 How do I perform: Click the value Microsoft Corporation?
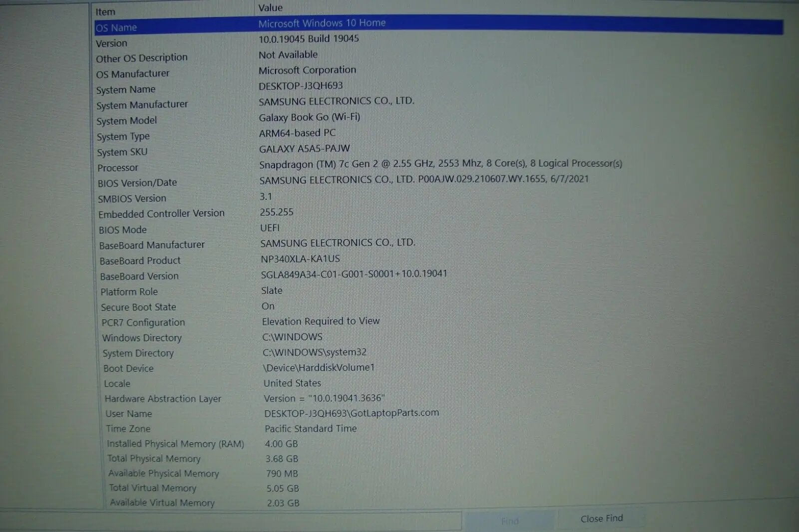(307, 70)
